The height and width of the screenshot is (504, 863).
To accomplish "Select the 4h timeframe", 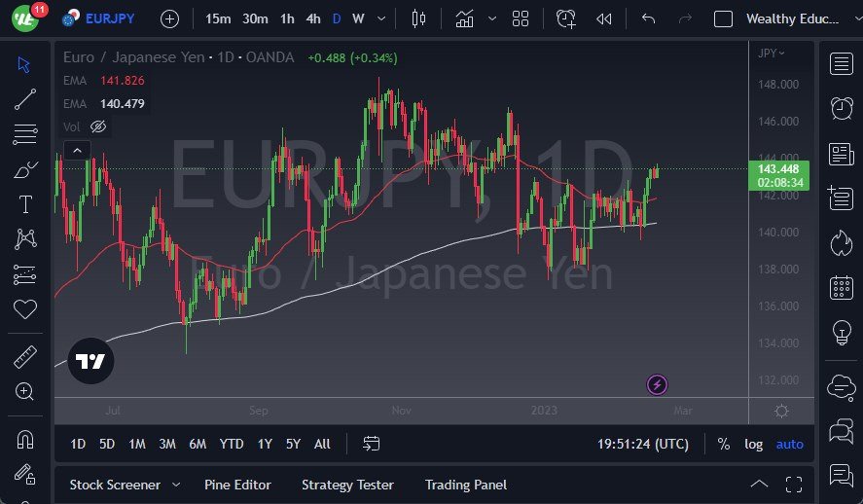I will [312, 18].
